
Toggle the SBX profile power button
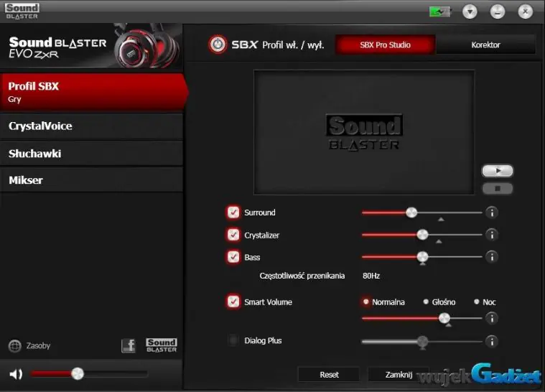point(218,45)
